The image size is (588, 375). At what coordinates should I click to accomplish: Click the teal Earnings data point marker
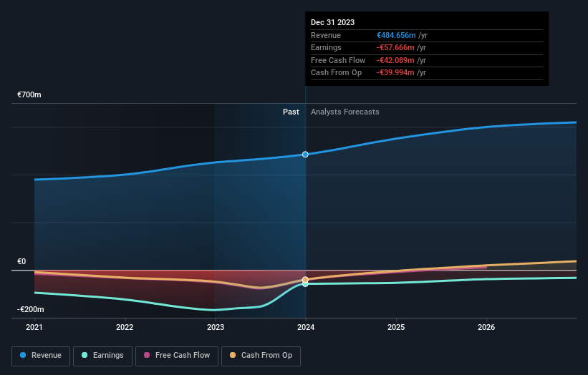point(305,284)
